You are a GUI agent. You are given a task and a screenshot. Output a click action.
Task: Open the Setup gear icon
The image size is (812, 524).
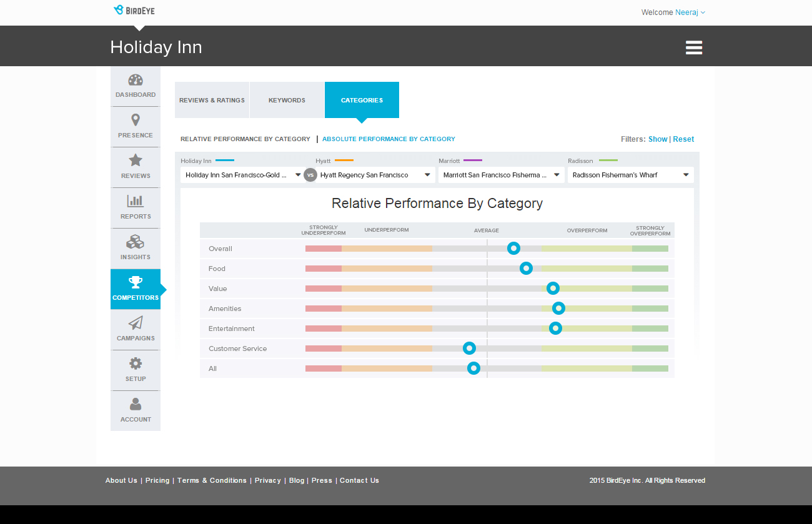pyautogui.click(x=136, y=363)
